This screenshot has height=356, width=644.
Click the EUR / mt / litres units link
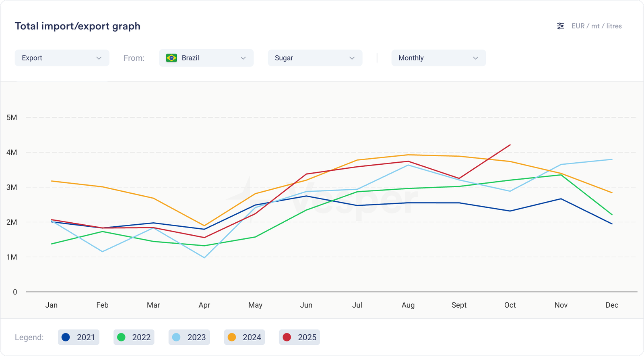tap(597, 26)
